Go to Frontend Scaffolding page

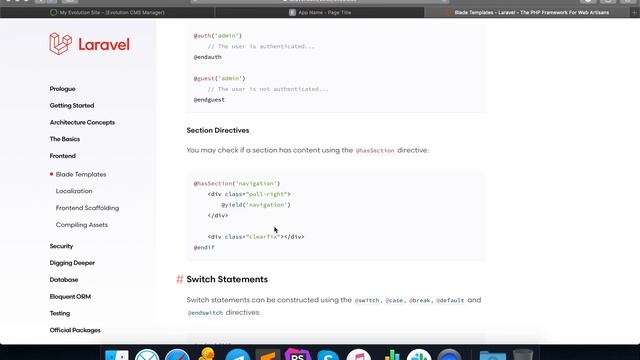point(87,208)
